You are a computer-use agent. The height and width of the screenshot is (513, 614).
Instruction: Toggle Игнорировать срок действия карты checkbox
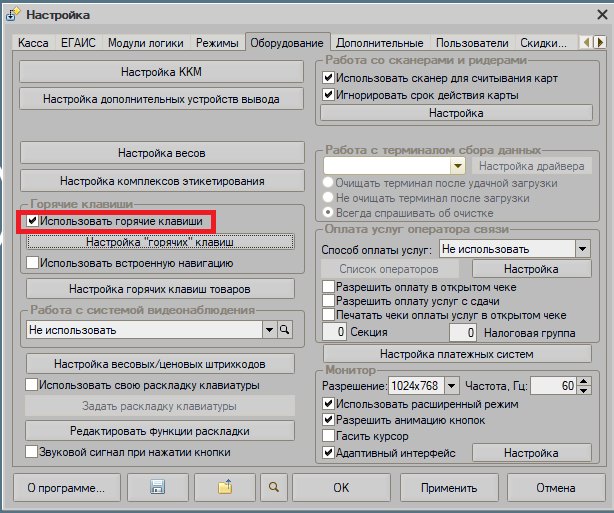328,94
